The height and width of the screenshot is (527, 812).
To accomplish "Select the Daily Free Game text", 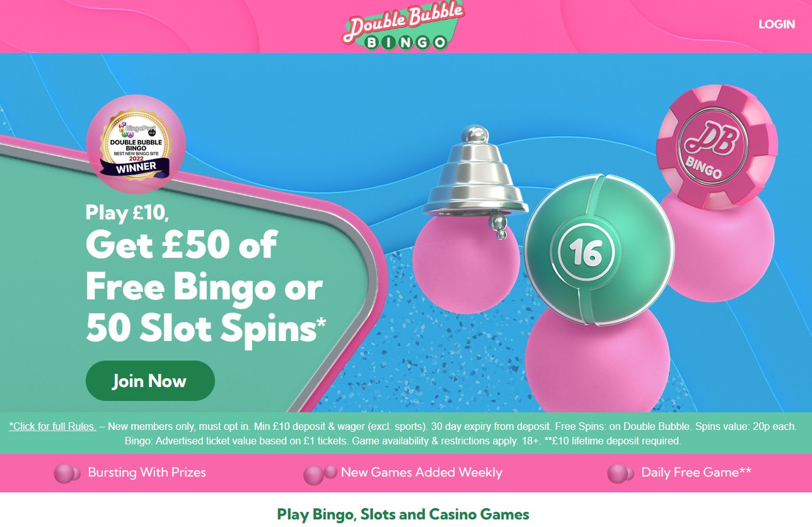I will pyautogui.click(x=696, y=472).
